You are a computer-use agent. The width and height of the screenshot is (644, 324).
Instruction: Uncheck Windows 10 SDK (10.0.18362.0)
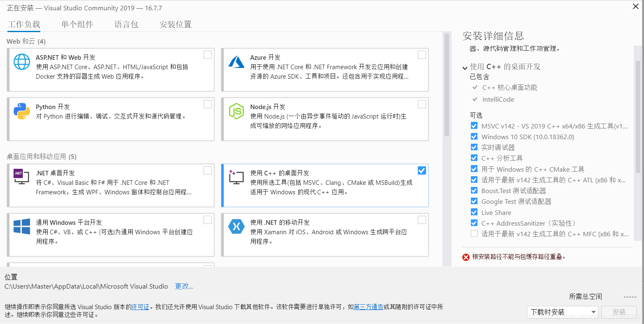click(474, 136)
